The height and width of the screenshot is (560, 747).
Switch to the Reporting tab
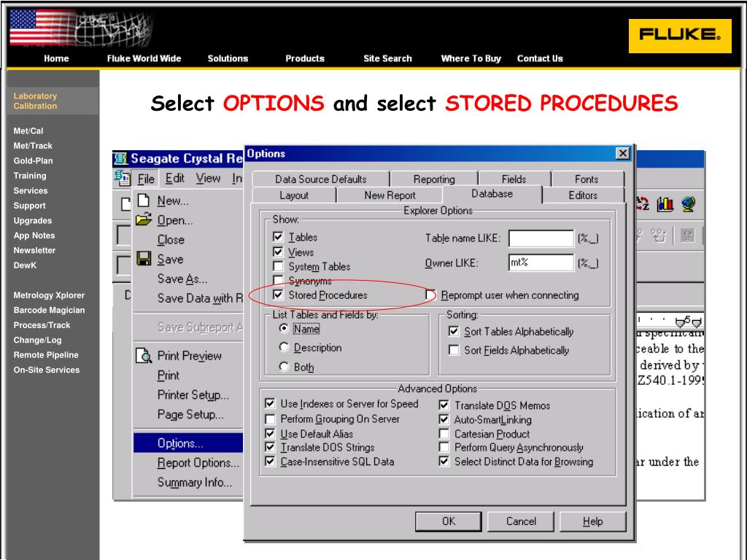(434, 179)
